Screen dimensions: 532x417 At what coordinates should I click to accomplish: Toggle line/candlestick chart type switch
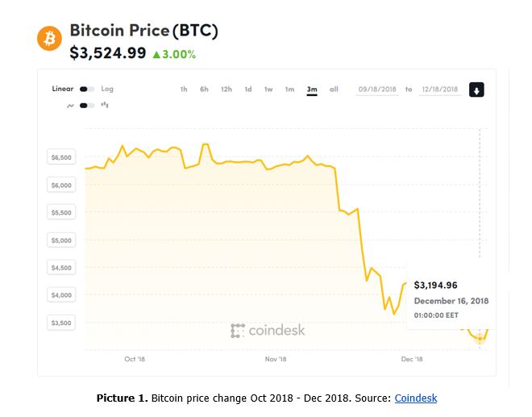pyautogui.click(x=87, y=106)
